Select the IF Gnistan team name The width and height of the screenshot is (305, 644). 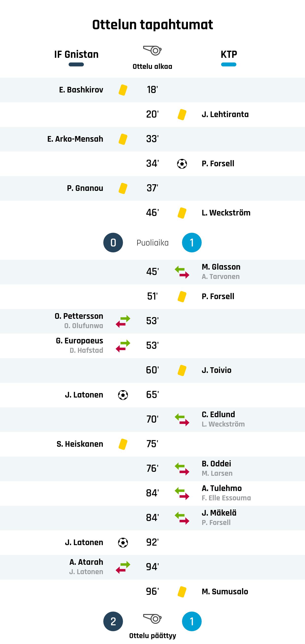(x=76, y=54)
